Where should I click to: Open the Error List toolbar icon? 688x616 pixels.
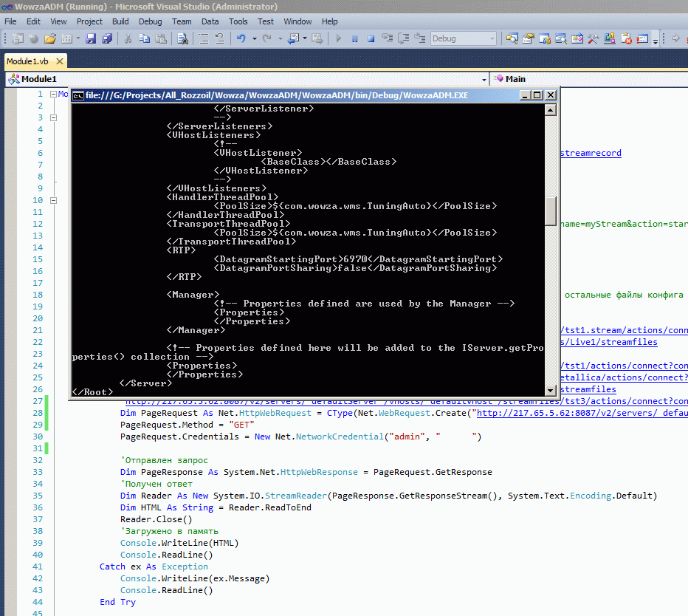click(626, 38)
